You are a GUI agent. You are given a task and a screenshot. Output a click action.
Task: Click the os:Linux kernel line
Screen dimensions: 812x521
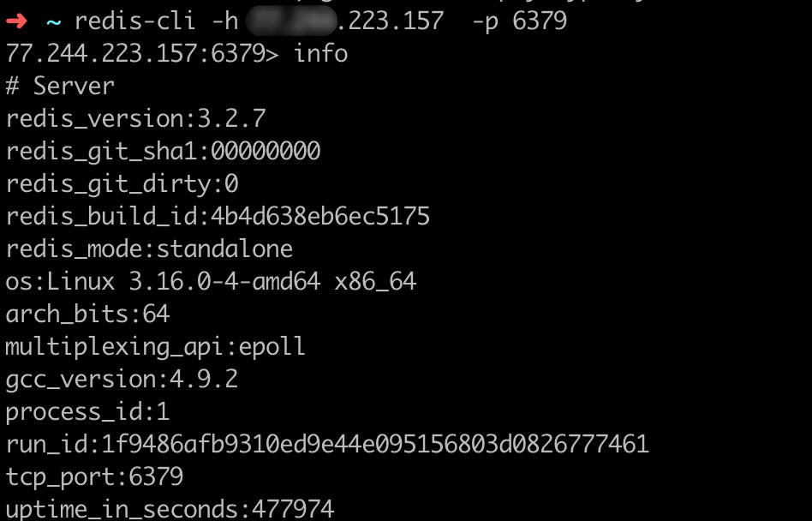point(211,282)
